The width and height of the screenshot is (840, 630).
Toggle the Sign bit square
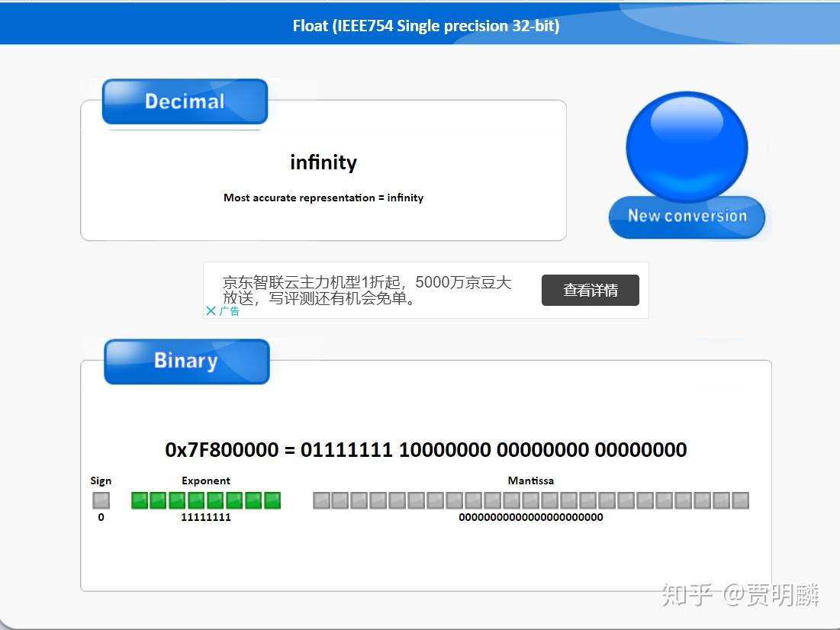(100, 500)
